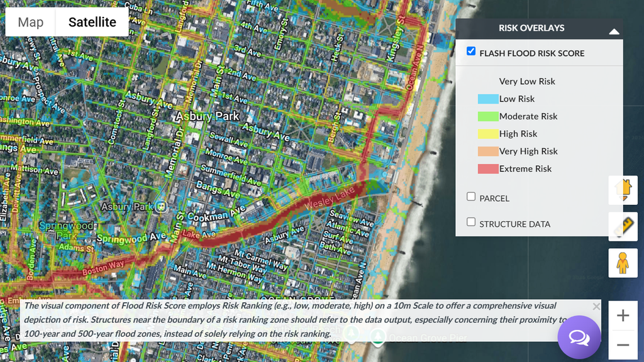Close the flood risk info banner

(x=596, y=307)
